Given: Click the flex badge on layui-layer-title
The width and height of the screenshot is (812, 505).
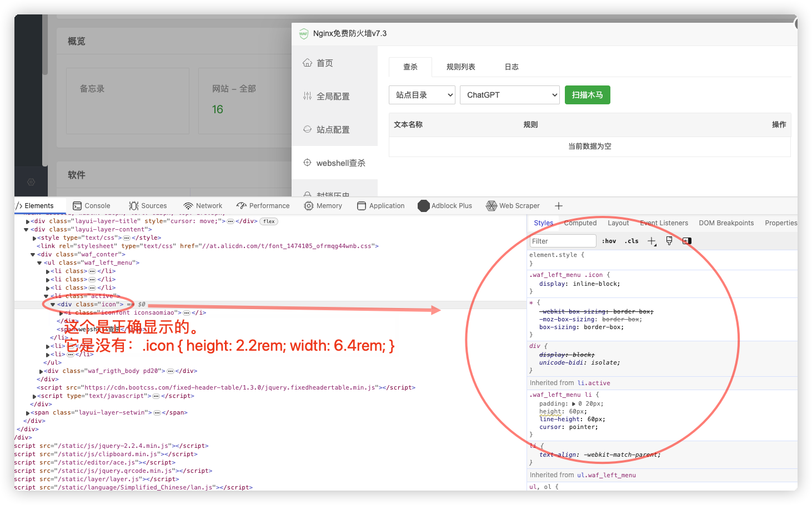Looking at the screenshot, I should pyautogui.click(x=269, y=221).
